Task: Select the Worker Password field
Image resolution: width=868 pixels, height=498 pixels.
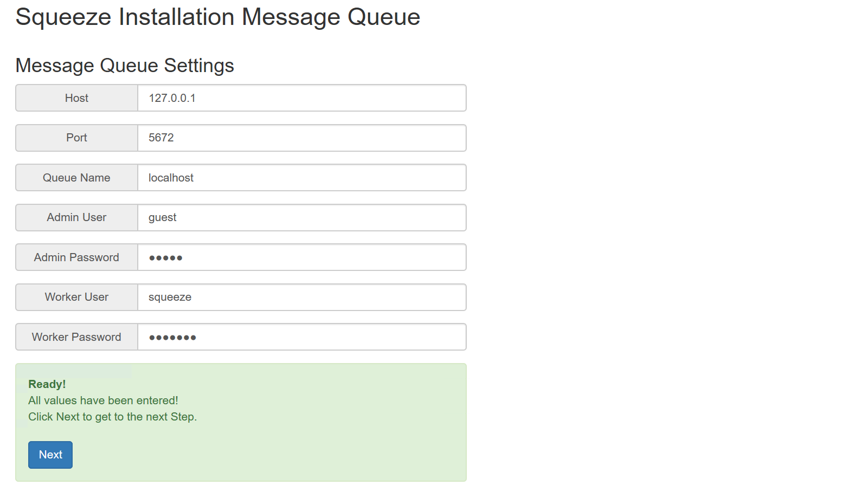Action: (301, 337)
